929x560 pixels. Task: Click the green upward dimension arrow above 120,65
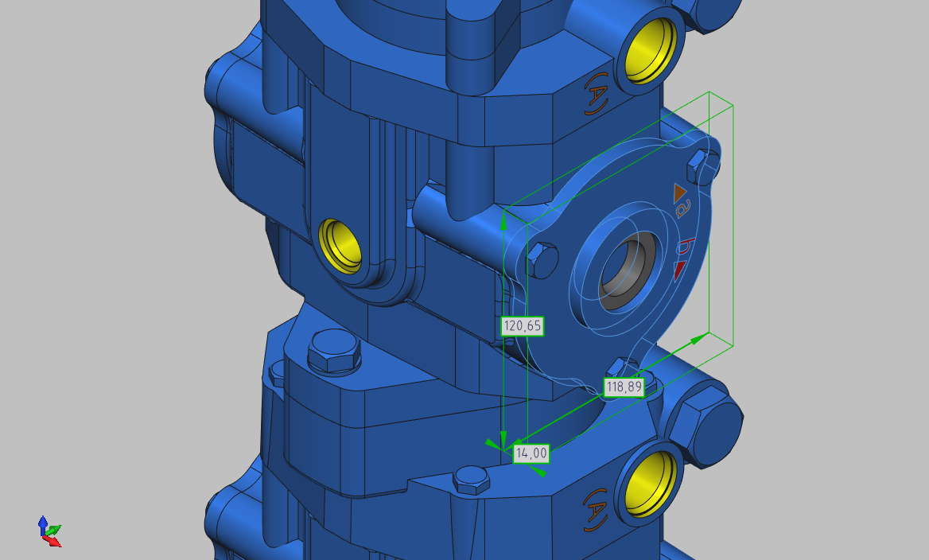click(503, 220)
